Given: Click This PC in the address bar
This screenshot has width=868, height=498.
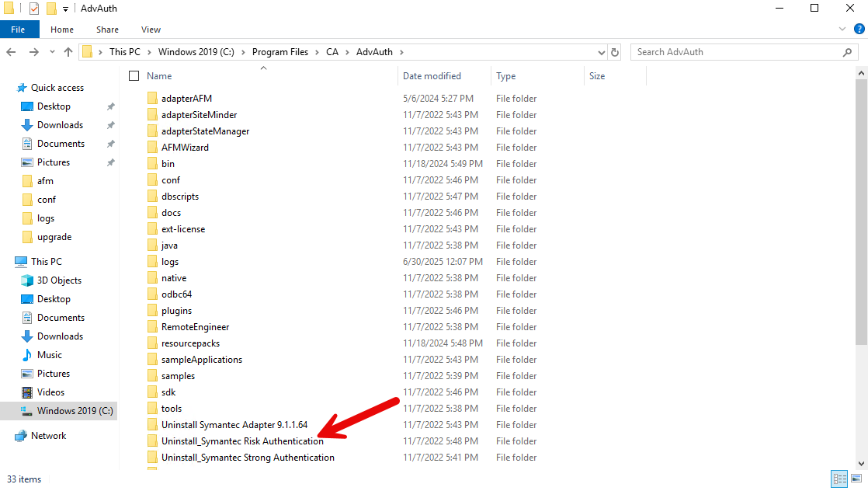Looking at the screenshot, I should click(x=124, y=51).
